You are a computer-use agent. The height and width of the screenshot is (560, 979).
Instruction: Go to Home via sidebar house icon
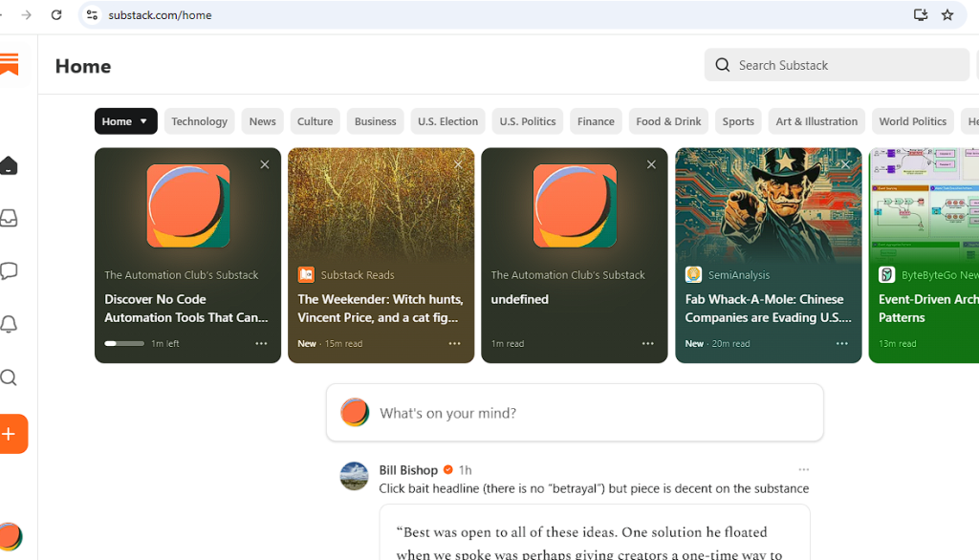coord(9,165)
